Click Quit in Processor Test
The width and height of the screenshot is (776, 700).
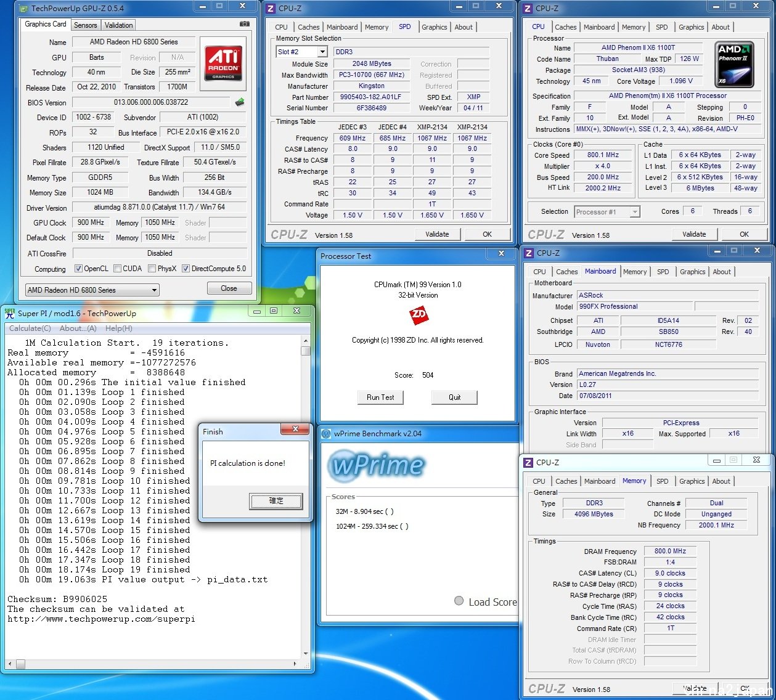(454, 397)
